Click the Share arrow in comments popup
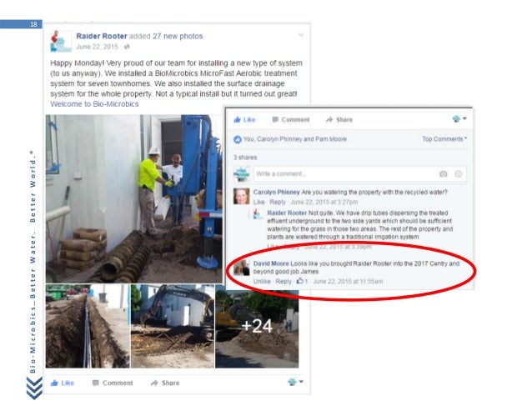This screenshot has height=411, width=532. [329, 120]
